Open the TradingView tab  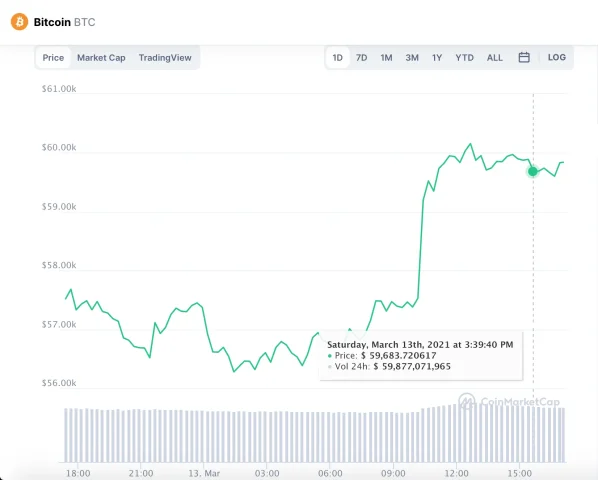[x=165, y=58]
